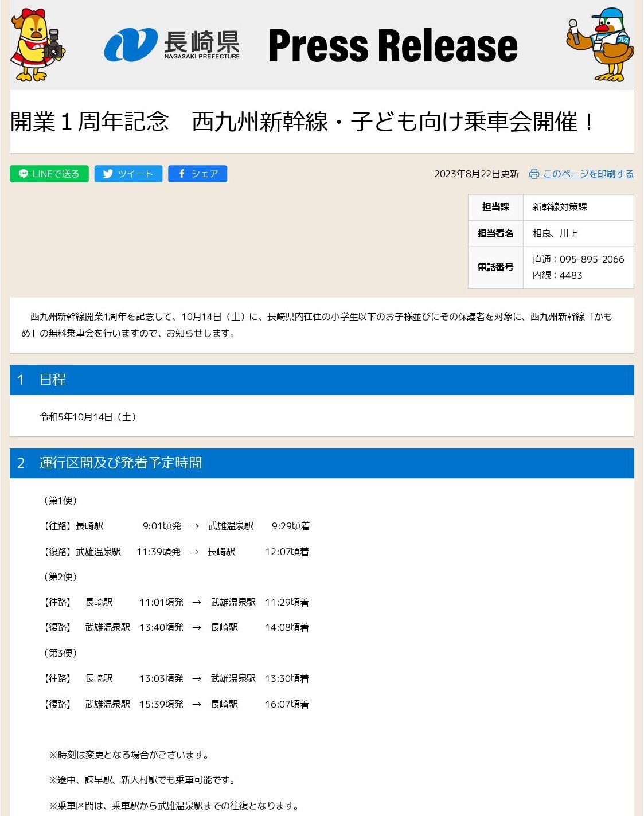Image resolution: width=644 pixels, height=816 pixels.
Task: Click the LINE logo in green button
Action: pos(24,174)
